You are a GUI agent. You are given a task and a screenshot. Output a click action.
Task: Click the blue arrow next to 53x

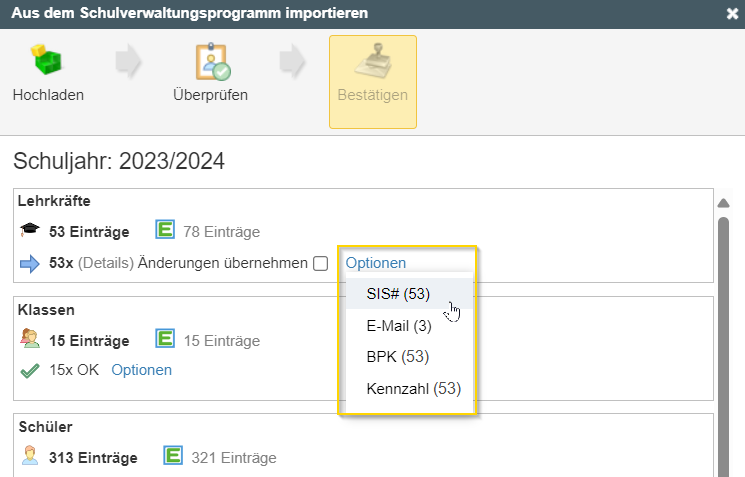coord(29,264)
